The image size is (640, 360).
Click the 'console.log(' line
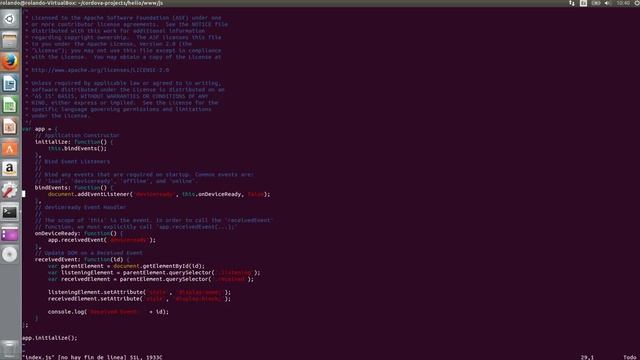(x=109, y=312)
